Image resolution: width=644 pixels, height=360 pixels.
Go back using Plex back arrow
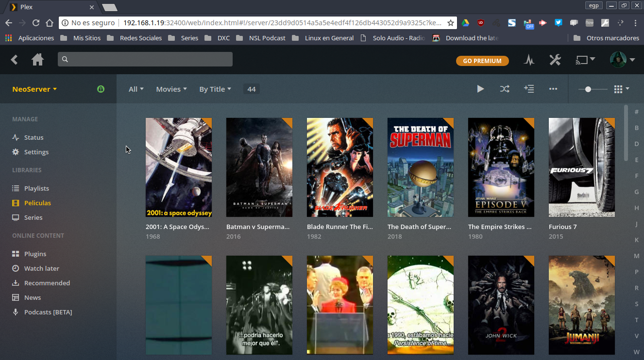[x=15, y=60]
